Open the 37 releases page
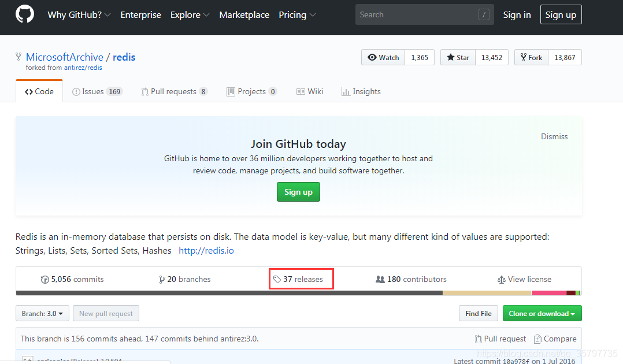This screenshot has width=623, height=364. click(x=298, y=280)
